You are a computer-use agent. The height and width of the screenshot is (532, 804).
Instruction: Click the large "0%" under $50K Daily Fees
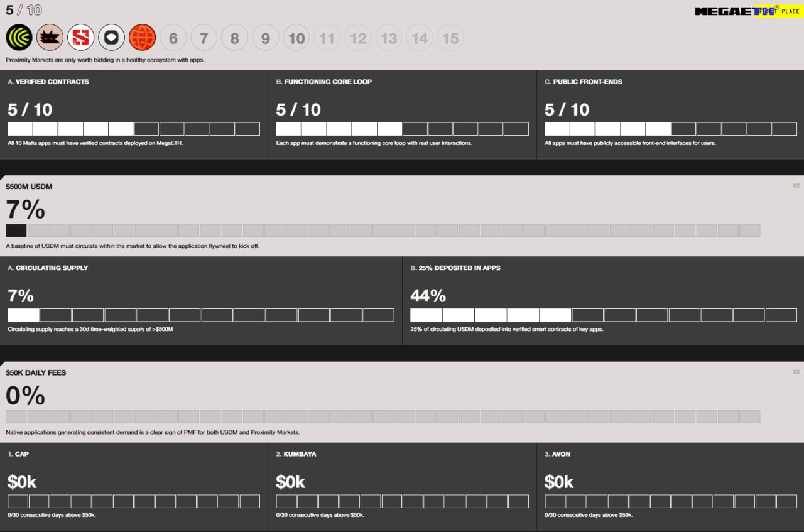(x=26, y=395)
